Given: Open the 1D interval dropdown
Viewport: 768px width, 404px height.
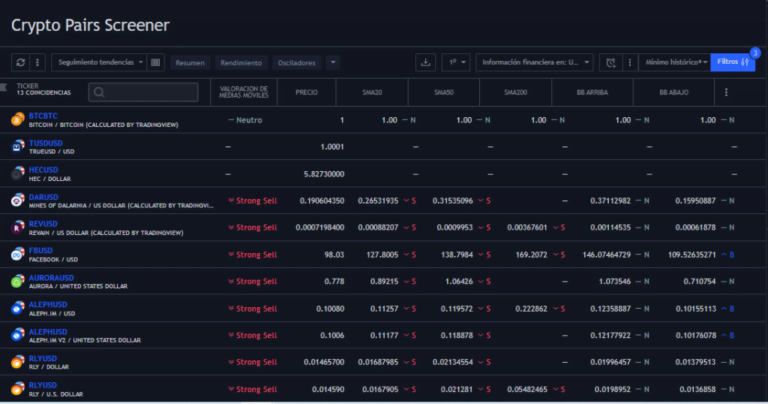Looking at the screenshot, I should pos(456,62).
